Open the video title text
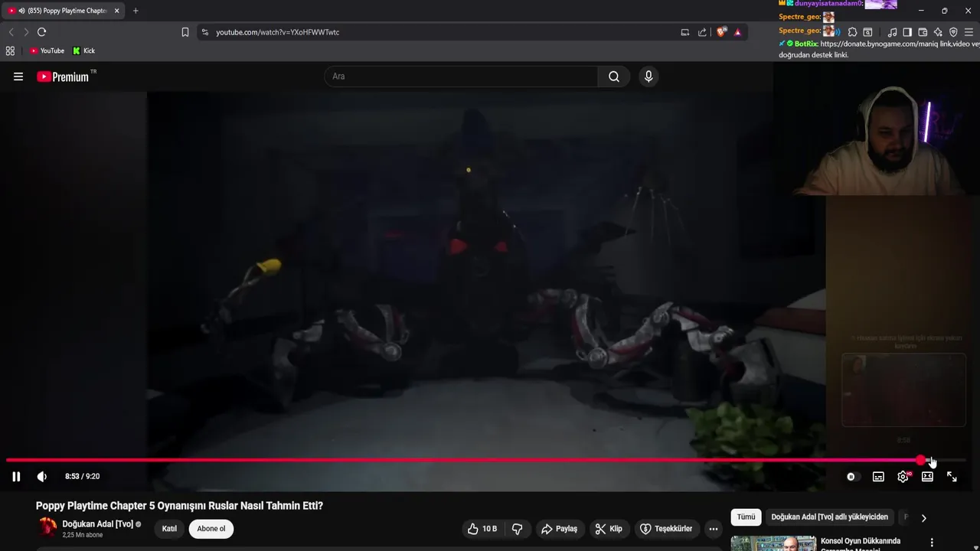 [x=179, y=506]
